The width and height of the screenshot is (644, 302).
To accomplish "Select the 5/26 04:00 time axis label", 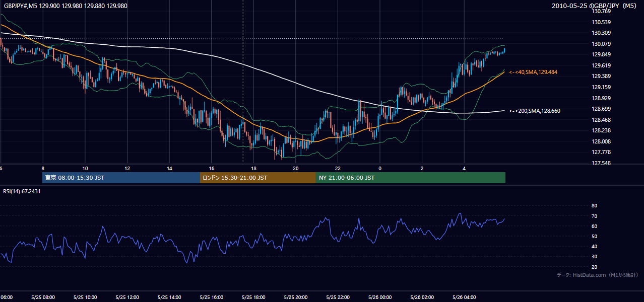I will [464, 297].
